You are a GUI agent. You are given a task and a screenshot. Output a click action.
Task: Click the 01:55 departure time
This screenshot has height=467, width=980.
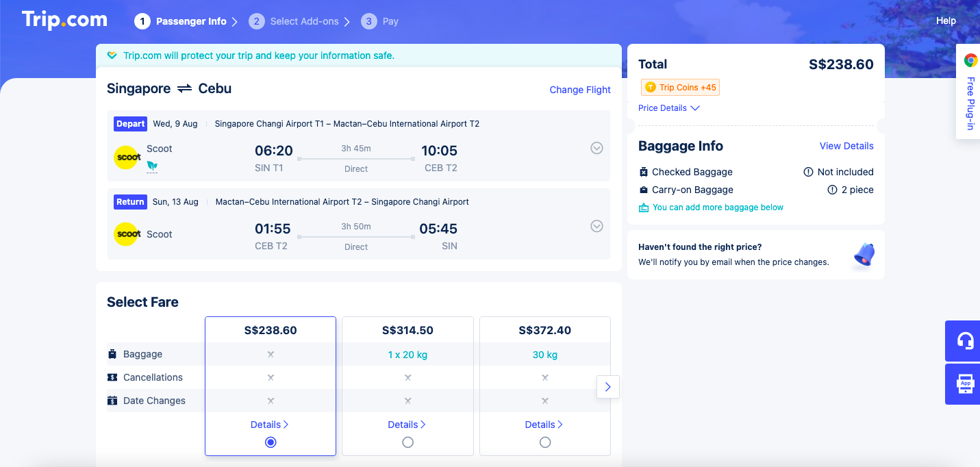point(273,229)
